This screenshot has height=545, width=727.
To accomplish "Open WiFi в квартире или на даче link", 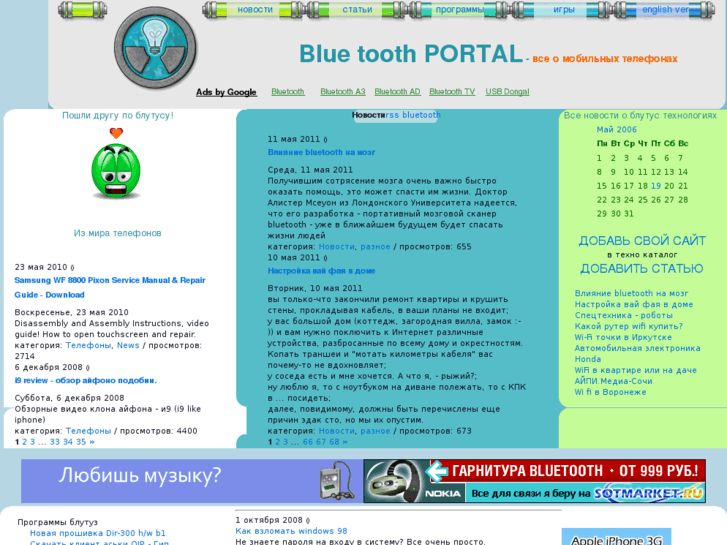I will [x=636, y=370].
